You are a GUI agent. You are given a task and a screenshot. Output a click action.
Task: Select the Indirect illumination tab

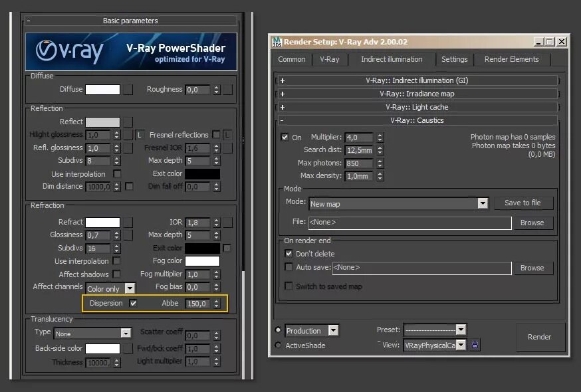tap(392, 59)
